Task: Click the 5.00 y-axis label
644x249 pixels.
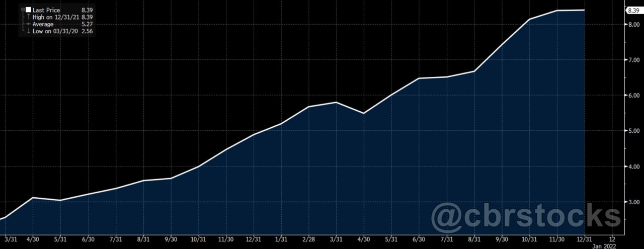Action: pos(633,131)
